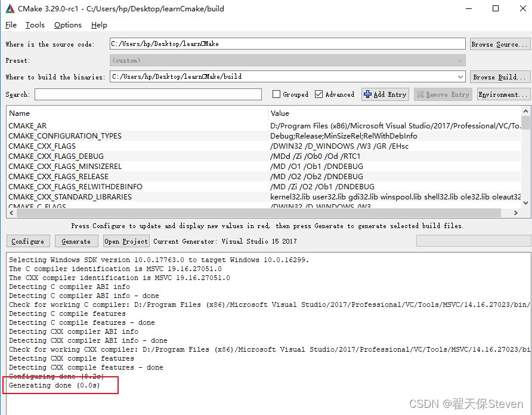Select the CMAKE_CXX_FLAGS_MINSIZEREL entry
This screenshot has height=415, width=532.
[x=65, y=167]
